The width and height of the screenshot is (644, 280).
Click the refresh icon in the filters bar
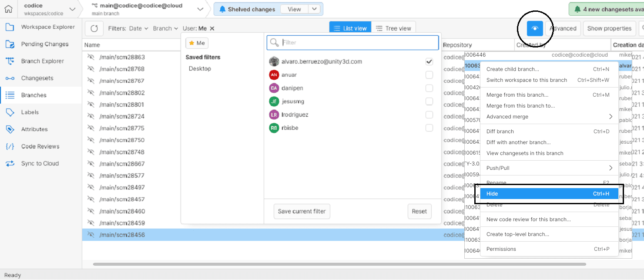94,29
